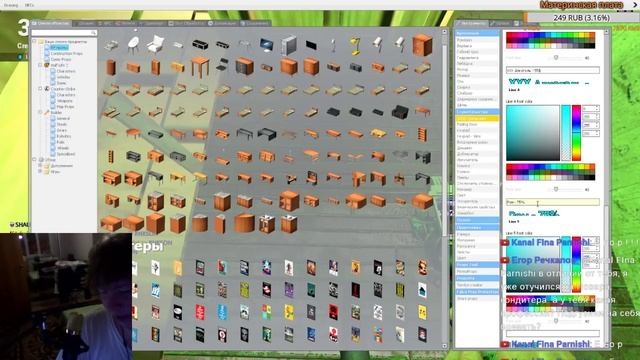640x360 pixels.
Task: Spawn the PC tower case prop
Action: [289, 44]
